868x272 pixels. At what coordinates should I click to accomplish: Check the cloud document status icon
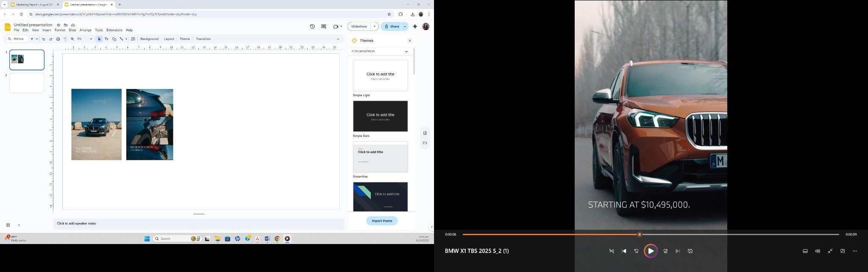(x=73, y=25)
